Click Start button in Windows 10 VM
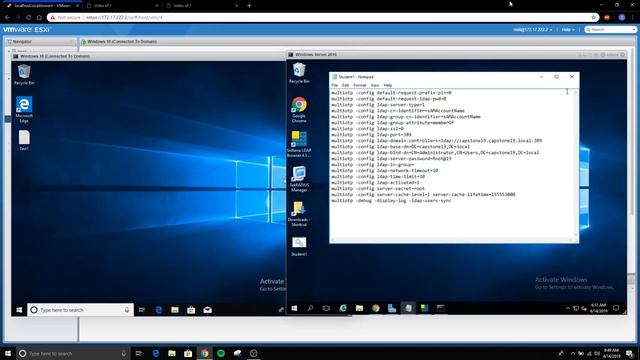 coord(19,310)
